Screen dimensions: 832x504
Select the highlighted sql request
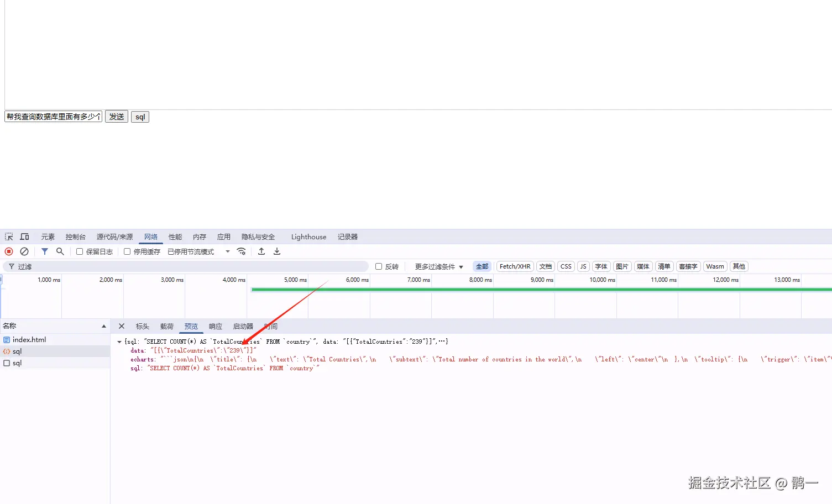pyautogui.click(x=55, y=351)
